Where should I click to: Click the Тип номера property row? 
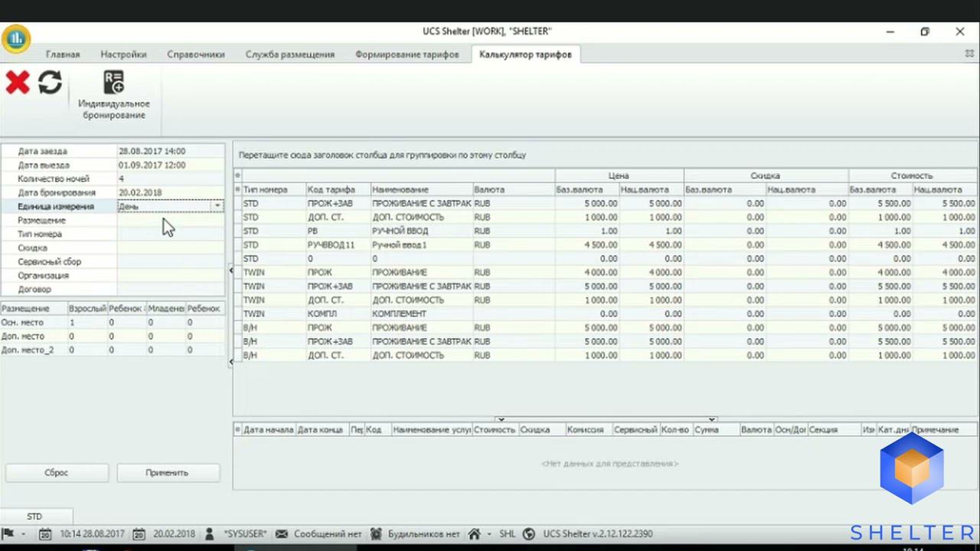pos(113,233)
